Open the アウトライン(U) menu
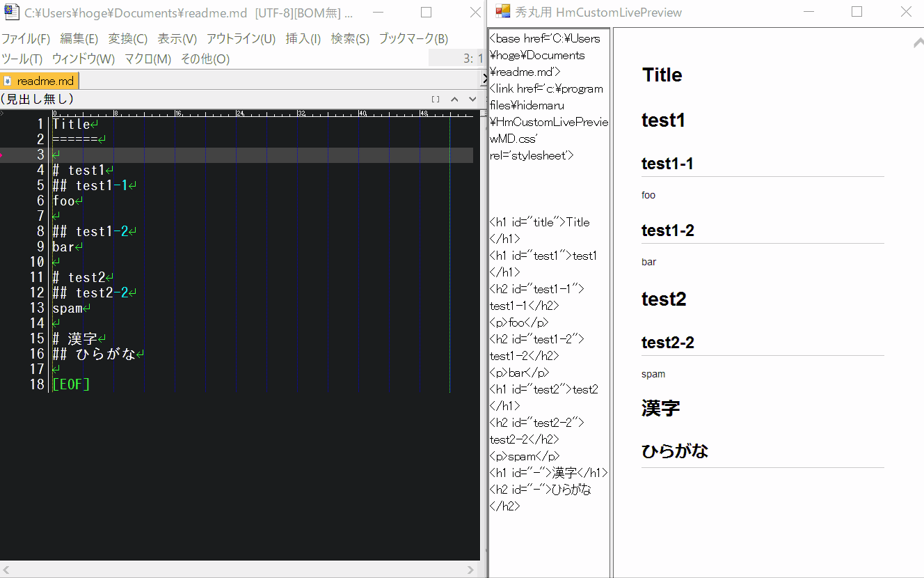This screenshot has height=578, width=924. [x=241, y=39]
